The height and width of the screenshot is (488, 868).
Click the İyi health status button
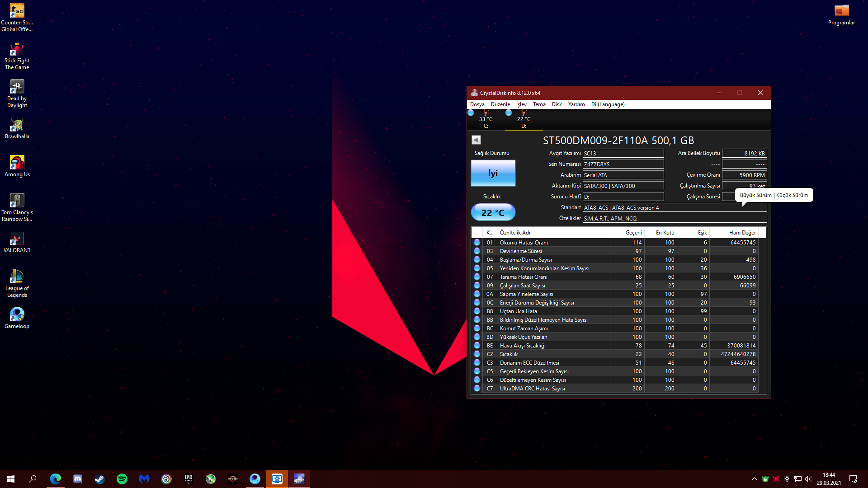(x=493, y=173)
